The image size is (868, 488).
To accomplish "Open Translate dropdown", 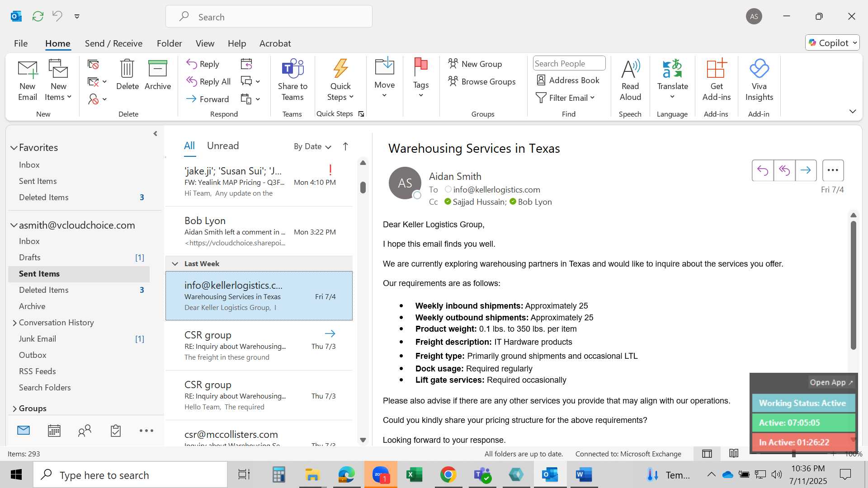I will click(673, 80).
